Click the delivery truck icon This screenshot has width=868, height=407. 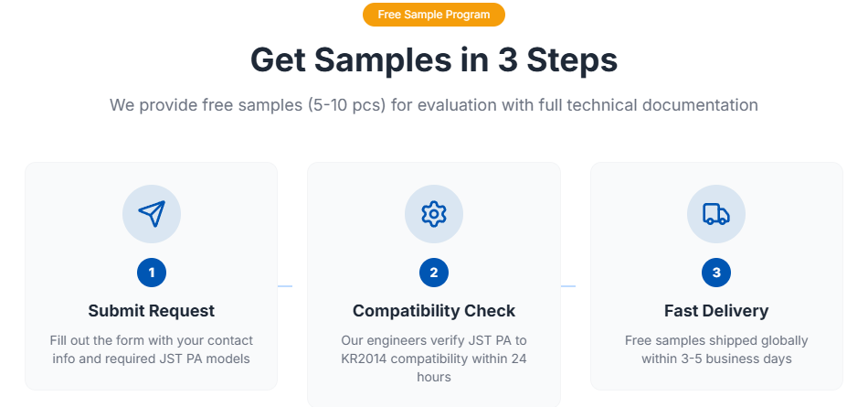coord(716,214)
